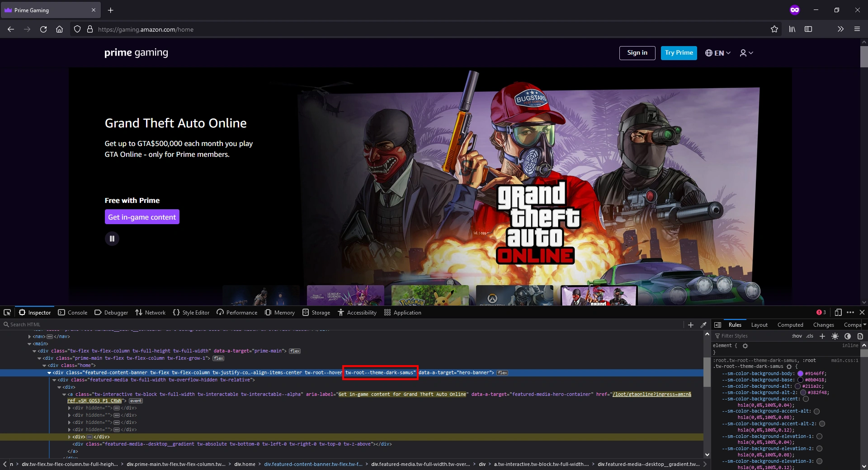Image resolution: width=868 pixels, height=470 pixels.
Task: Toggle flex badge on hero-banner div
Action: (502, 373)
